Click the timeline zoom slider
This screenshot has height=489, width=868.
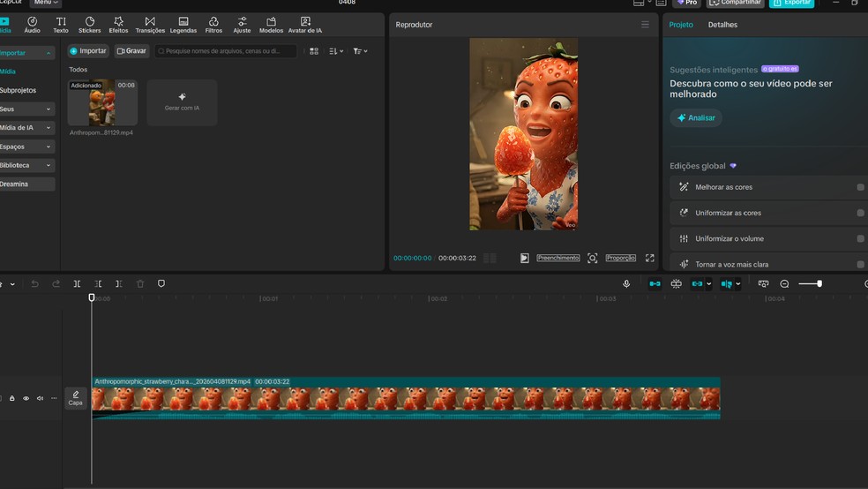click(x=810, y=284)
